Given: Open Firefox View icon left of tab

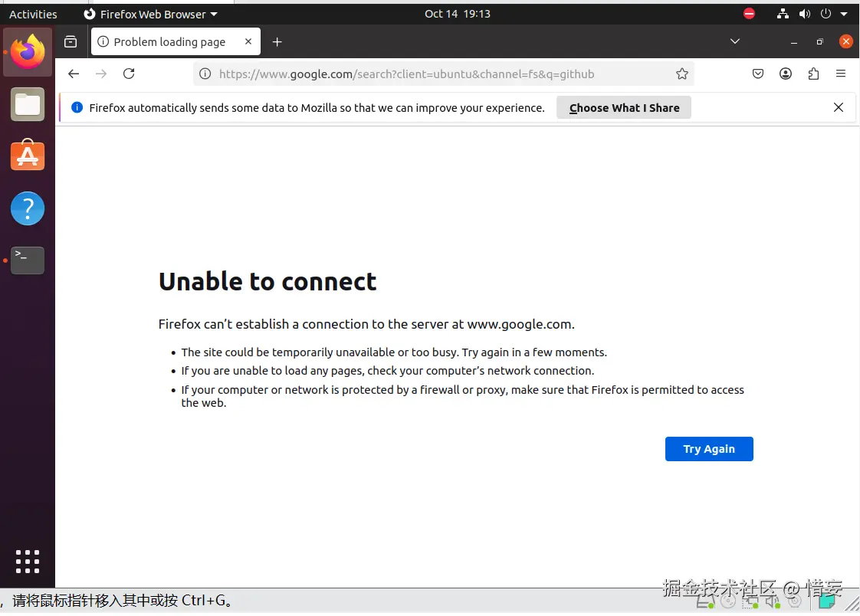Looking at the screenshot, I should click(x=71, y=41).
